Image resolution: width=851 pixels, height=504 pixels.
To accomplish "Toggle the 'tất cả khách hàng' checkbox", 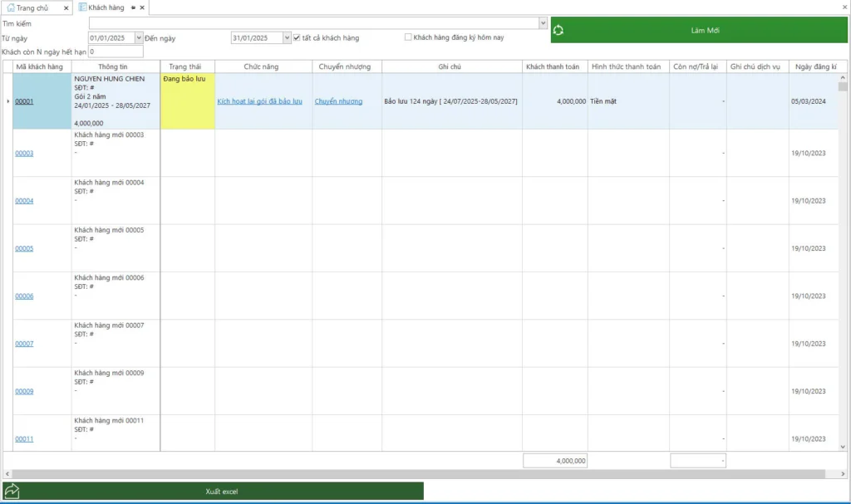I will point(297,38).
